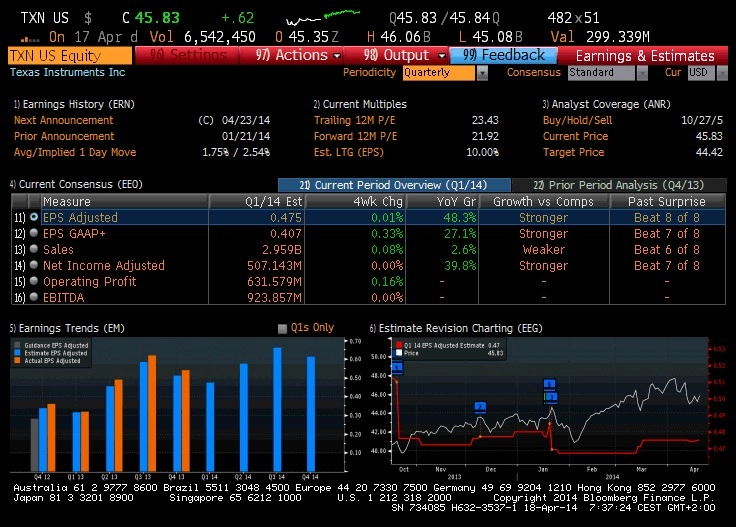The image size is (736, 527).
Task: Click the red Q1 14 EPS Adjusted Estimate swatch
Action: [x=399, y=345]
